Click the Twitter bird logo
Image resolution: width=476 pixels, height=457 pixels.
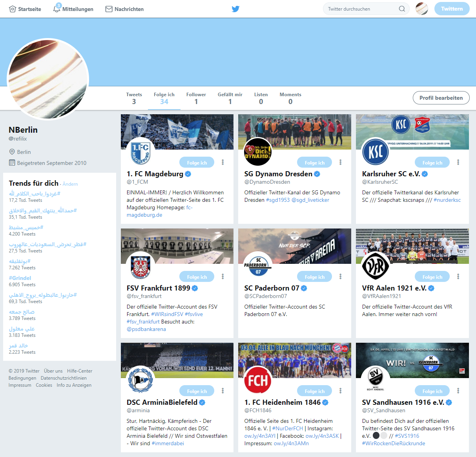[x=235, y=9]
